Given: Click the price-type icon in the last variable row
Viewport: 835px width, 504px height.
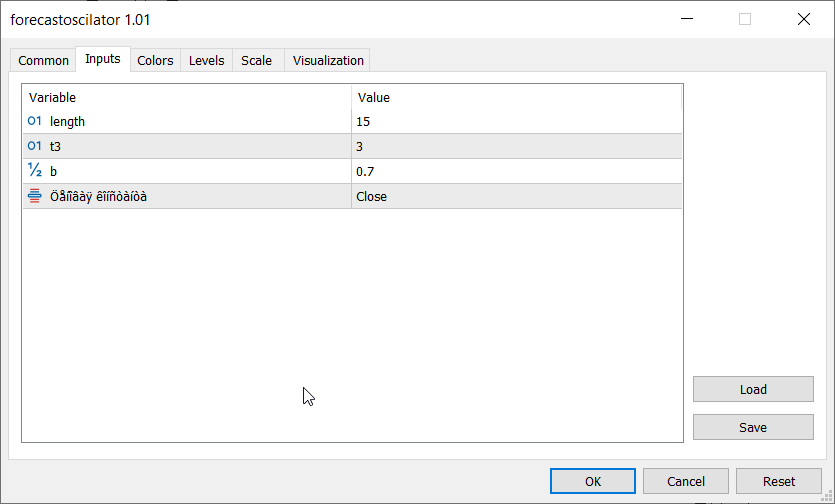Looking at the screenshot, I should click(35, 196).
